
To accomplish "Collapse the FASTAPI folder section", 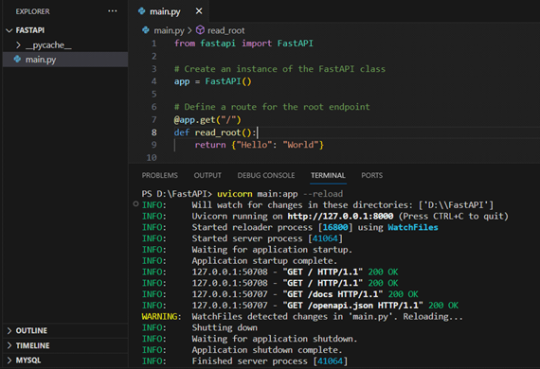I will click(9, 30).
